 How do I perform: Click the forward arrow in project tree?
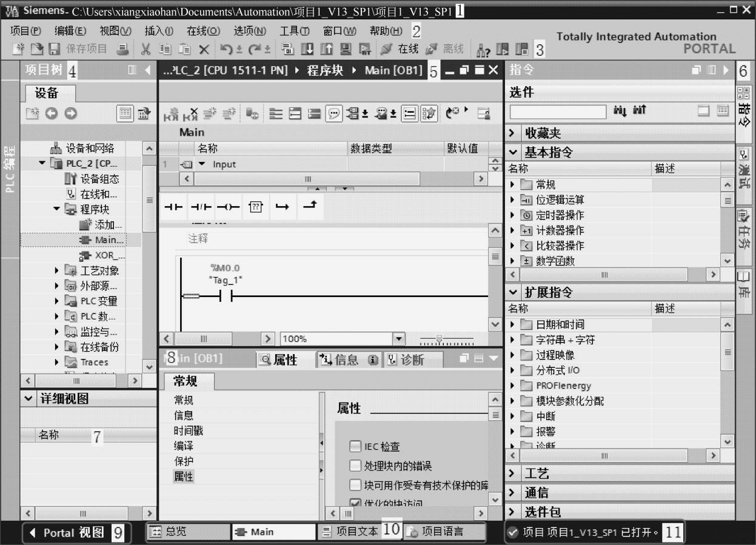click(x=70, y=113)
